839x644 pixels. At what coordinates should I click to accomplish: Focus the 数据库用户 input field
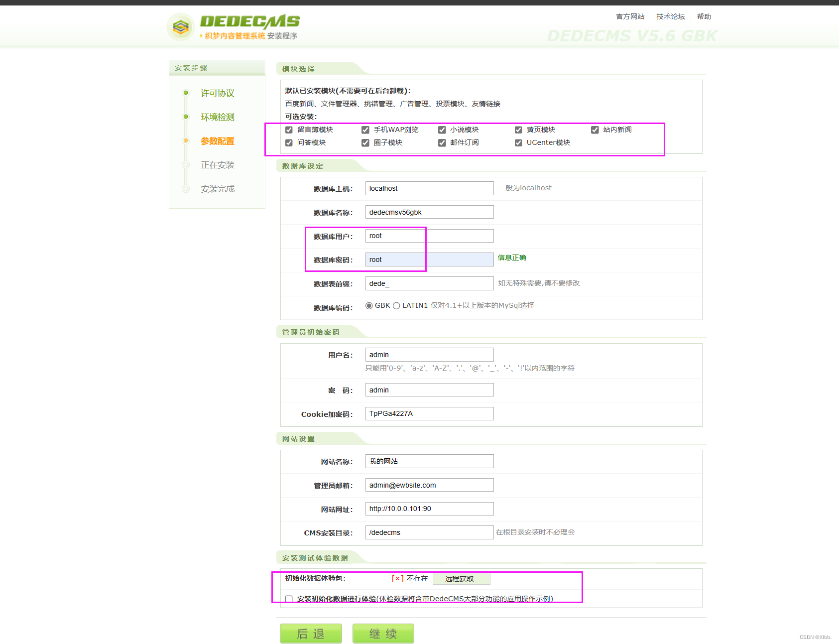430,236
